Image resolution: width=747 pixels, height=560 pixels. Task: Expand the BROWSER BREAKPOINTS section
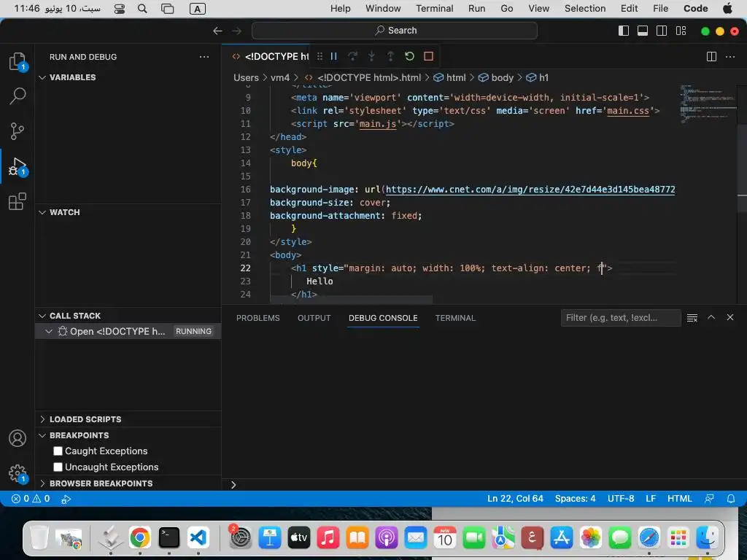pyautogui.click(x=101, y=483)
